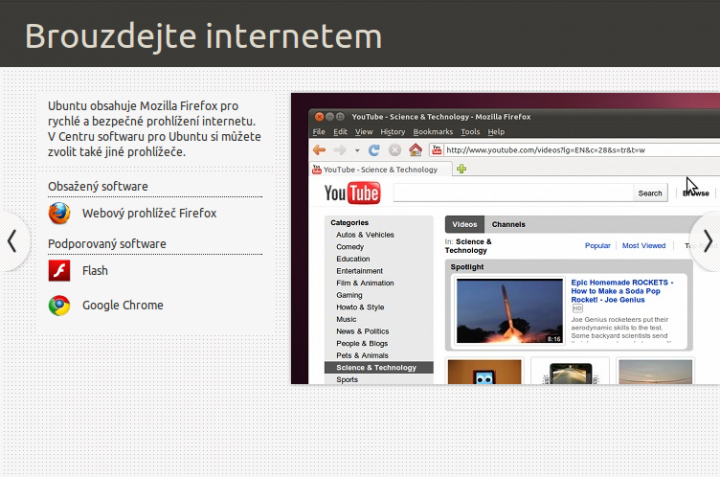Open the Help menu

point(496,132)
